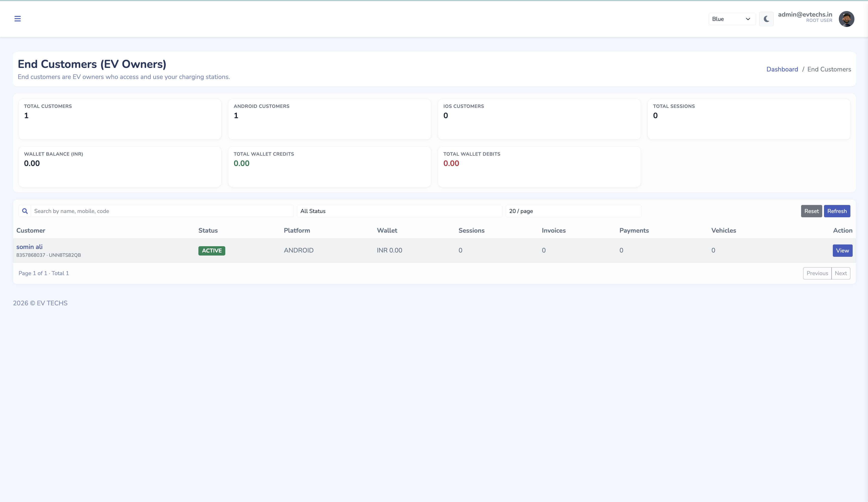The image size is (868, 502).
Task: Open the hamburger sidebar menu
Action: (x=18, y=19)
